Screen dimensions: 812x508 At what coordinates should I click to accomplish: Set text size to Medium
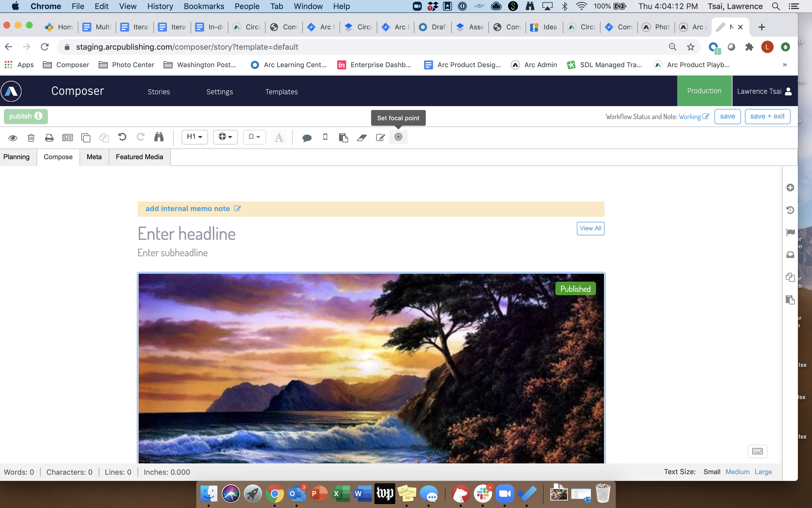click(x=737, y=472)
